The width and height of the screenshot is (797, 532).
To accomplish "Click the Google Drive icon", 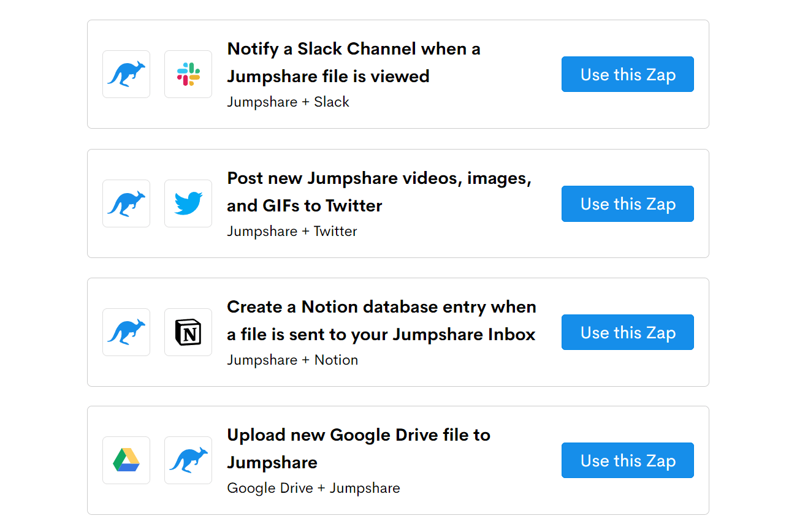I will click(x=126, y=460).
